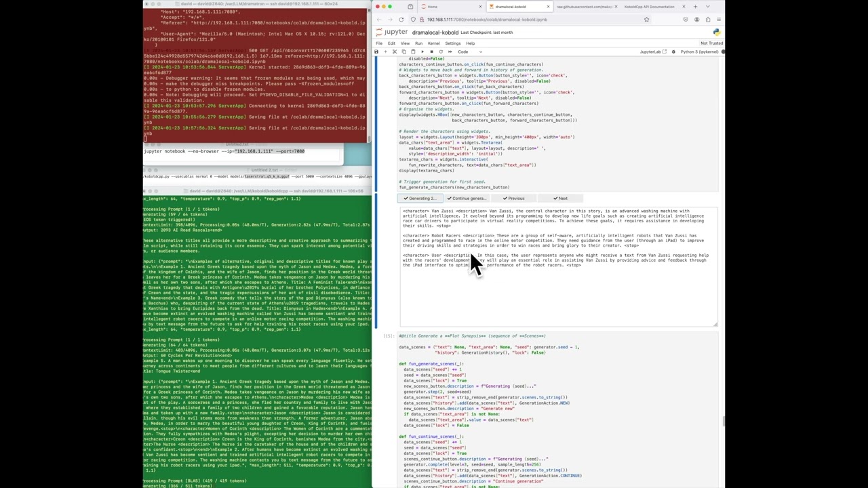Click the tracking protection shield icon
This screenshot has width=868, height=488.
[x=413, y=20]
